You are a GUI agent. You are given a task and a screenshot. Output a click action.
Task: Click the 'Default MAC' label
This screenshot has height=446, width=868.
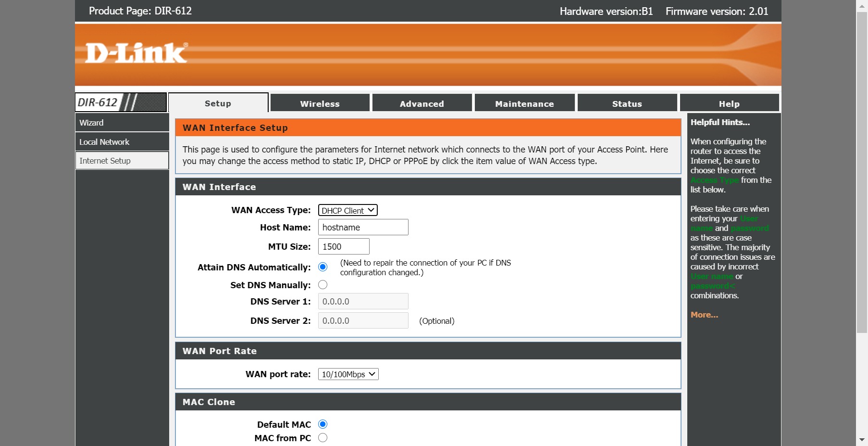point(284,425)
